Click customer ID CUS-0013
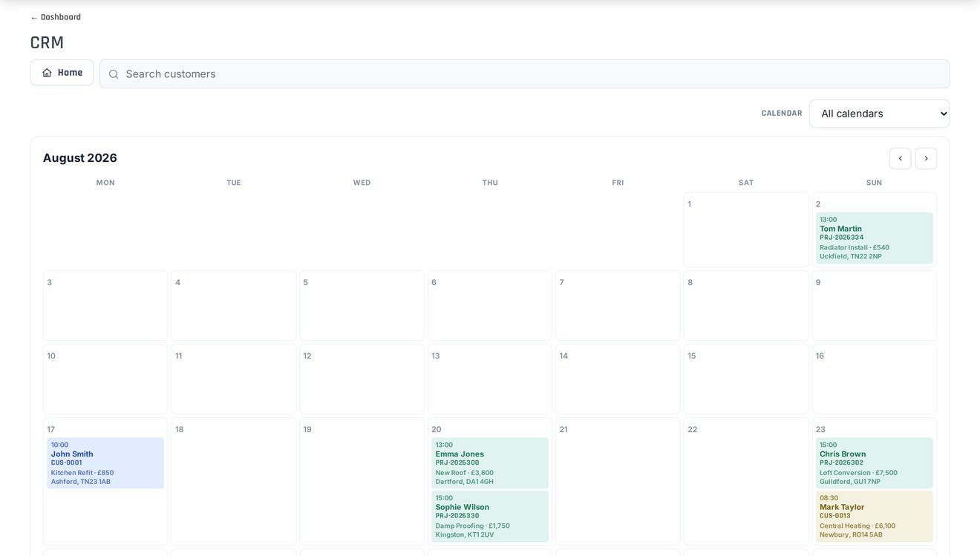Viewport: 980px width, 556px height. point(835,516)
